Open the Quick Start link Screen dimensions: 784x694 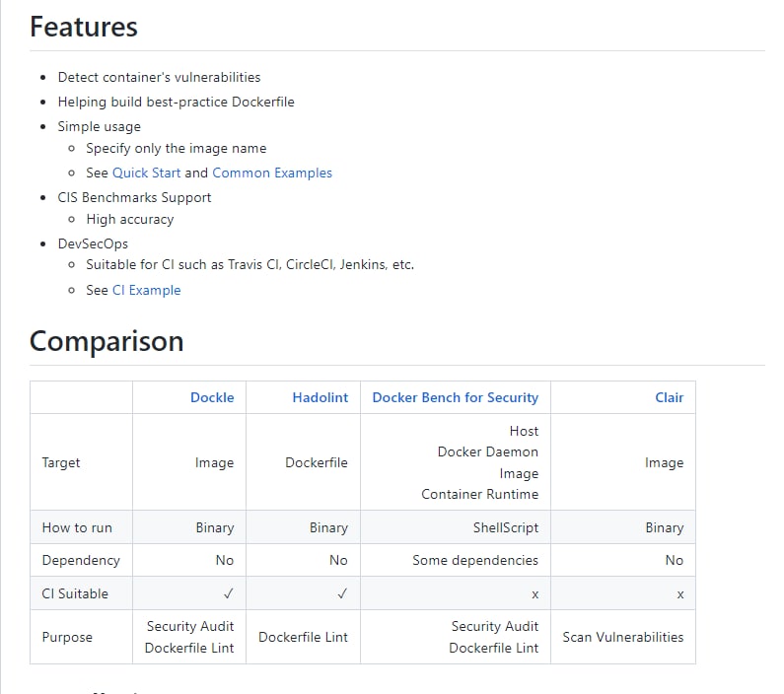[146, 173]
